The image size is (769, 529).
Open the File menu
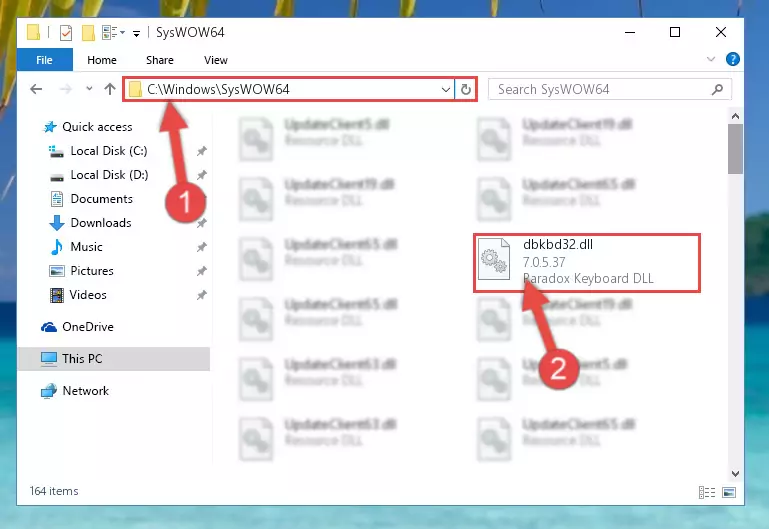click(45, 60)
